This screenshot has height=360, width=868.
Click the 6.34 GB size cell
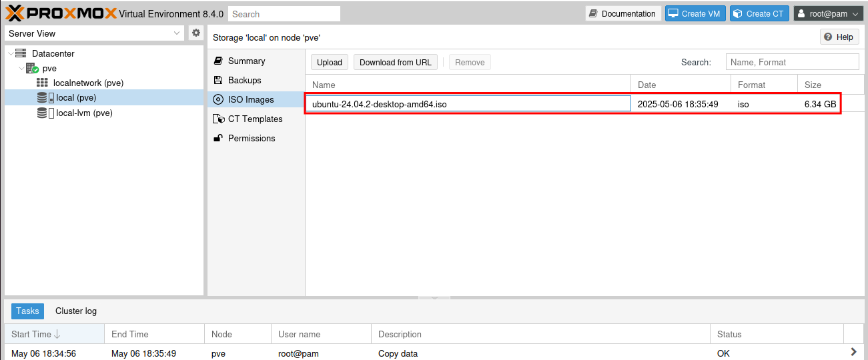(820, 104)
